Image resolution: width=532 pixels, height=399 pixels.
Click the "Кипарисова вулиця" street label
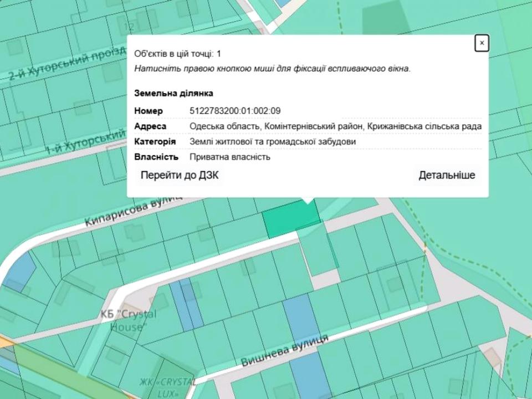pyautogui.click(x=133, y=211)
